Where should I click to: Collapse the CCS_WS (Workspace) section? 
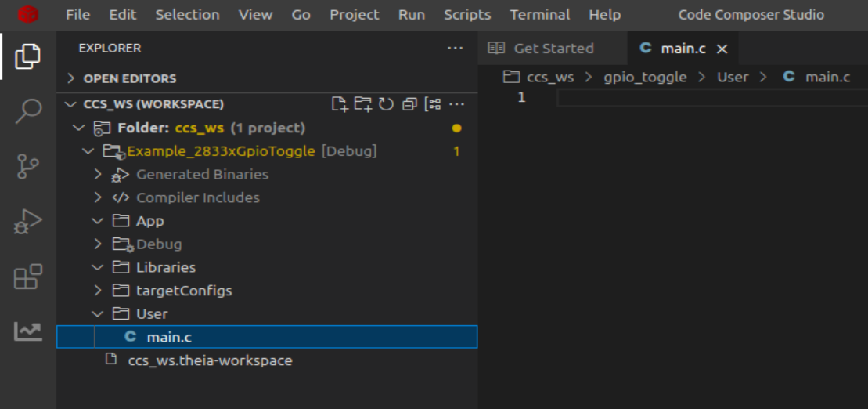[x=70, y=104]
